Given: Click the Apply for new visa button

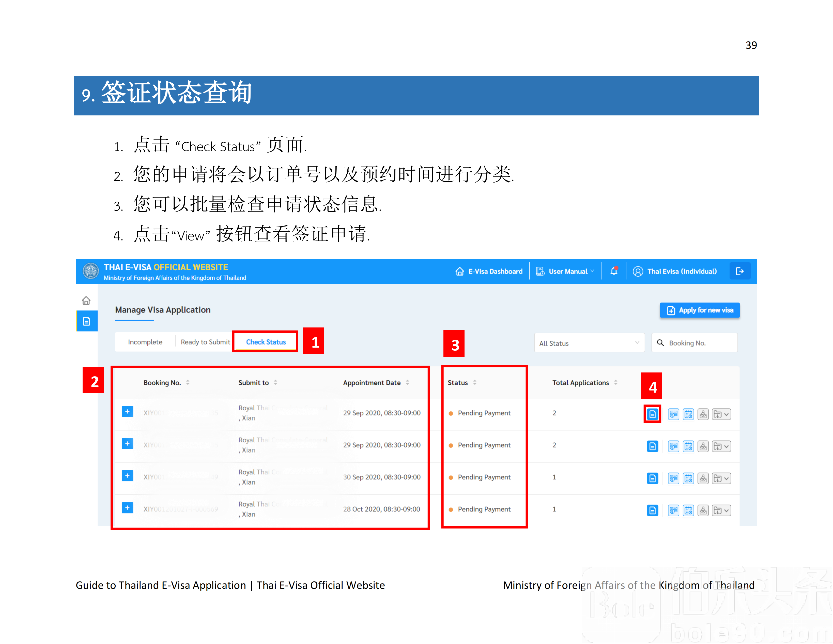Looking at the screenshot, I should (x=700, y=310).
